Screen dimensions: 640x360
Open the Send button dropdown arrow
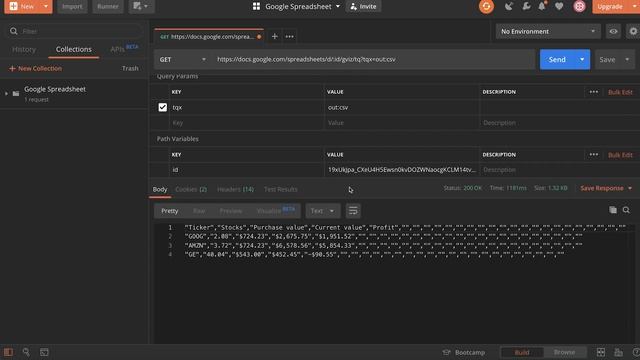[x=582, y=60]
